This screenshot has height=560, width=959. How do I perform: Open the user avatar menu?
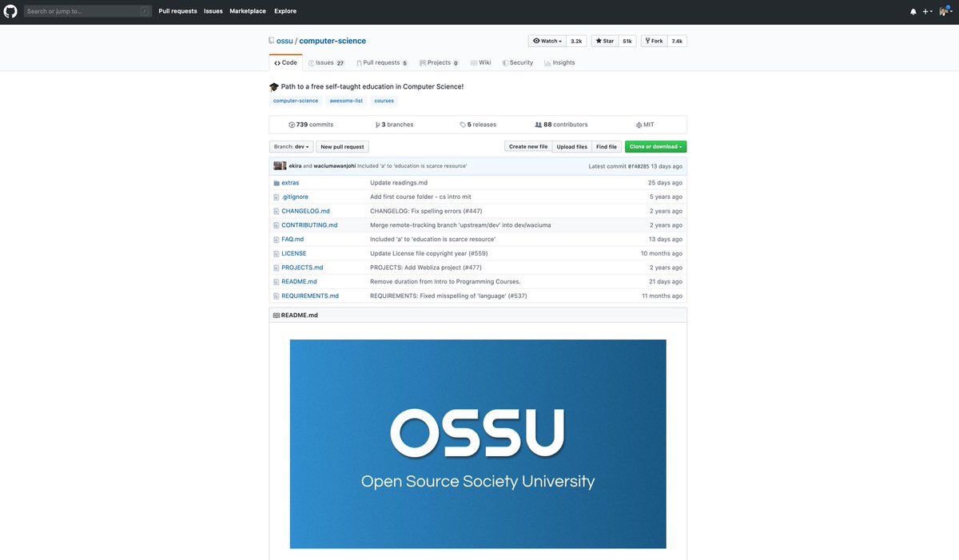pyautogui.click(x=945, y=11)
